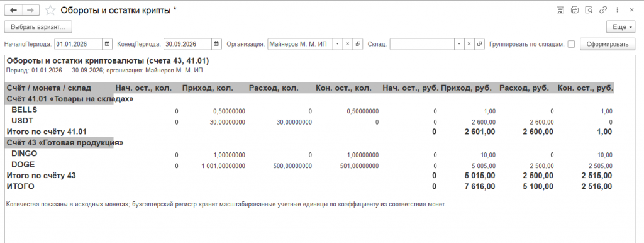Select the report title heading text

pos(108,61)
